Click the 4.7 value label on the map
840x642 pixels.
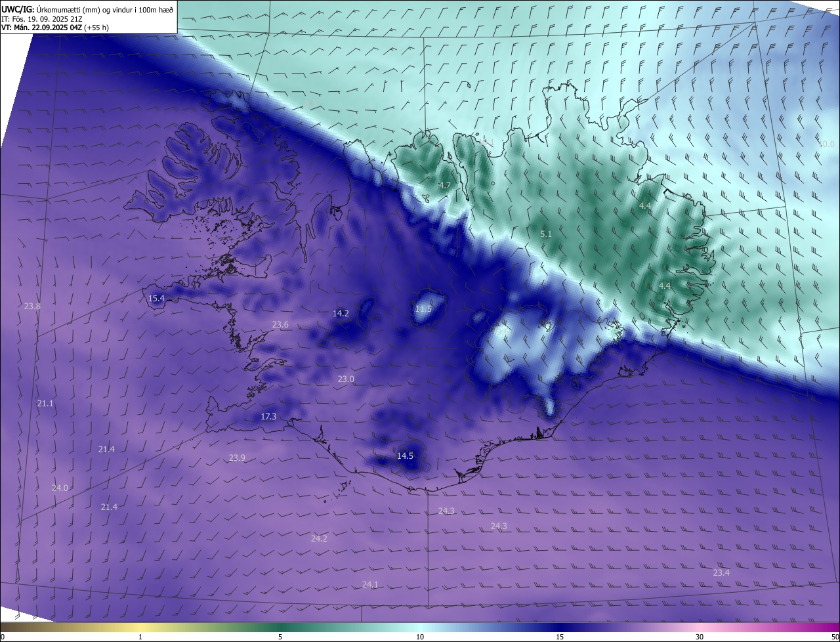pos(445,185)
